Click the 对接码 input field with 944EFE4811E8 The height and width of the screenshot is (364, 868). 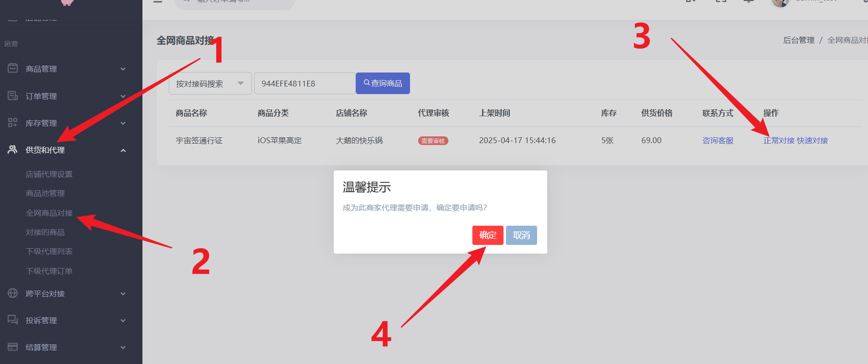(305, 84)
